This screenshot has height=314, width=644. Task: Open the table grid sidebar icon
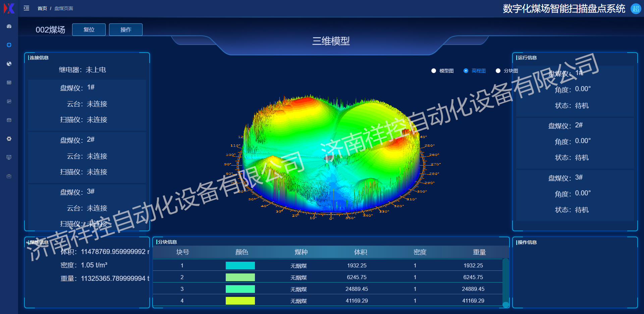click(9, 82)
